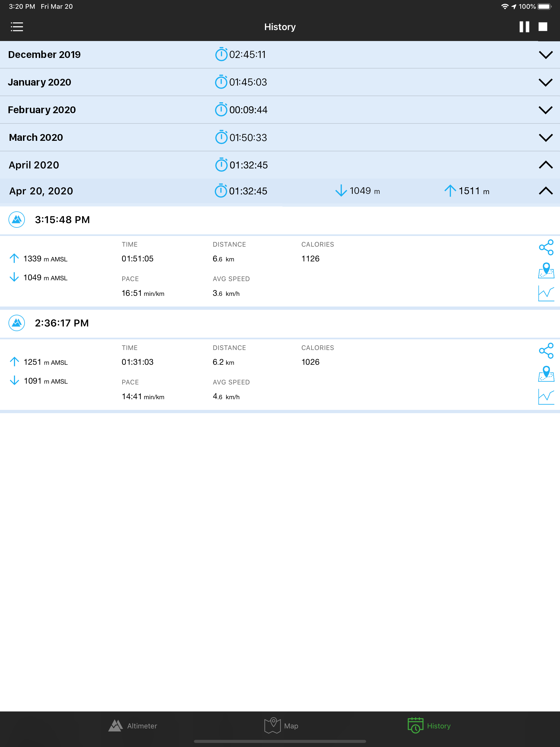Click mountain icon beside 3:15:48 PM

[x=17, y=220]
